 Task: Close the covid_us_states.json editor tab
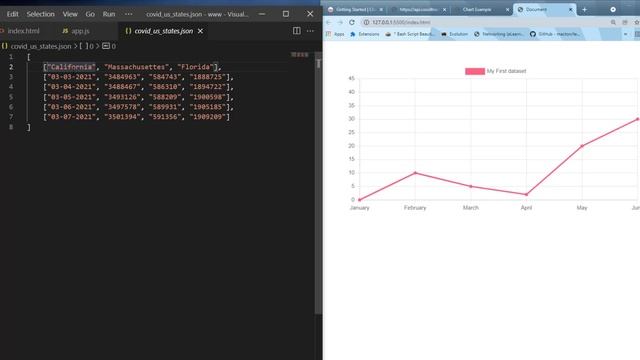(x=200, y=31)
